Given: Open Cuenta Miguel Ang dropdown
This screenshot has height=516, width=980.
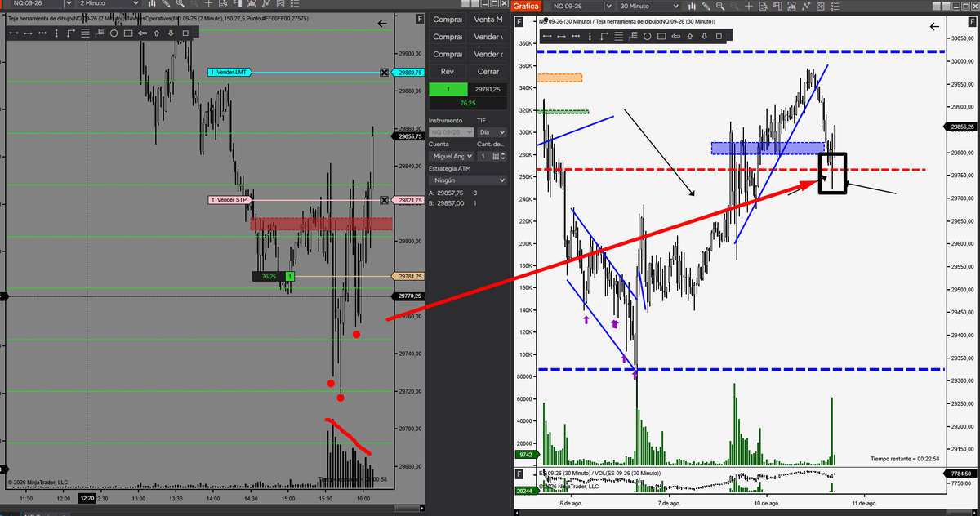Looking at the screenshot, I should pos(451,156).
